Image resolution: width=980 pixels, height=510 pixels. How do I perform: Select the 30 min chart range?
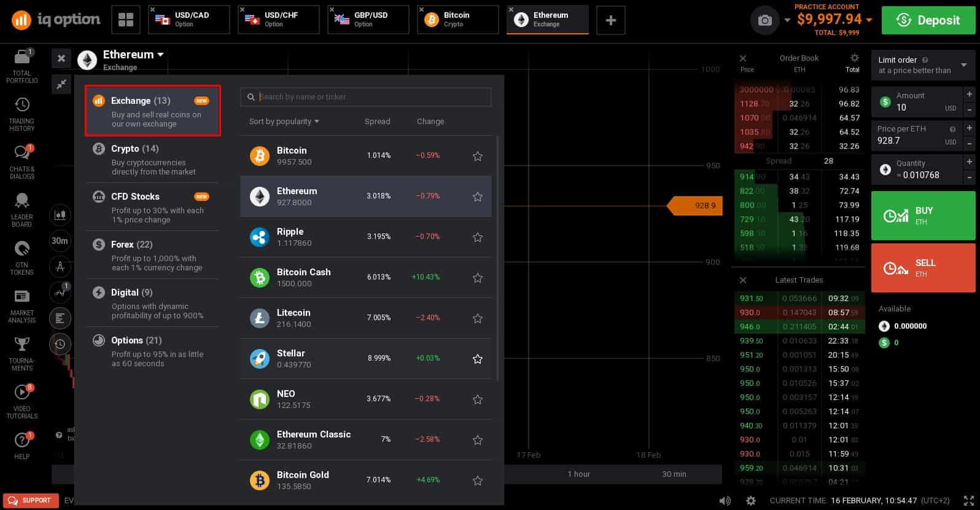coord(674,474)
